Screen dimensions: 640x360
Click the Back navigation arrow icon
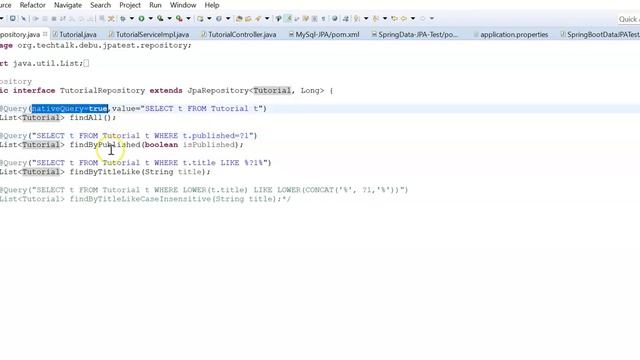pyautogui.click(x=404, y=18)
